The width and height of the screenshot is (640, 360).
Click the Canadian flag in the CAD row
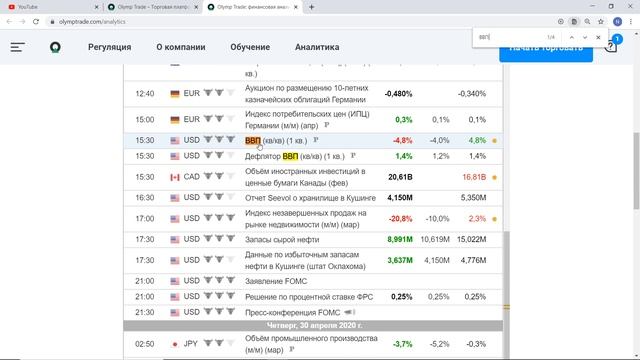175,177
